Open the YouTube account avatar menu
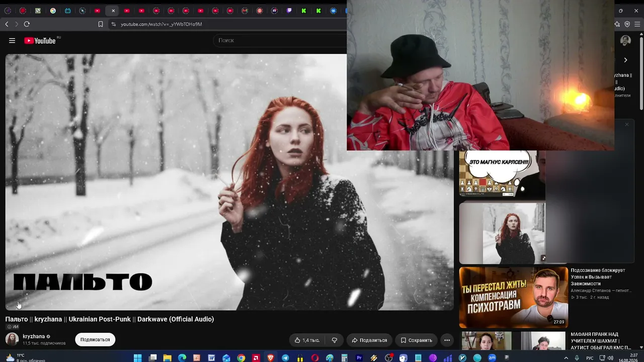 click(625, 41)
